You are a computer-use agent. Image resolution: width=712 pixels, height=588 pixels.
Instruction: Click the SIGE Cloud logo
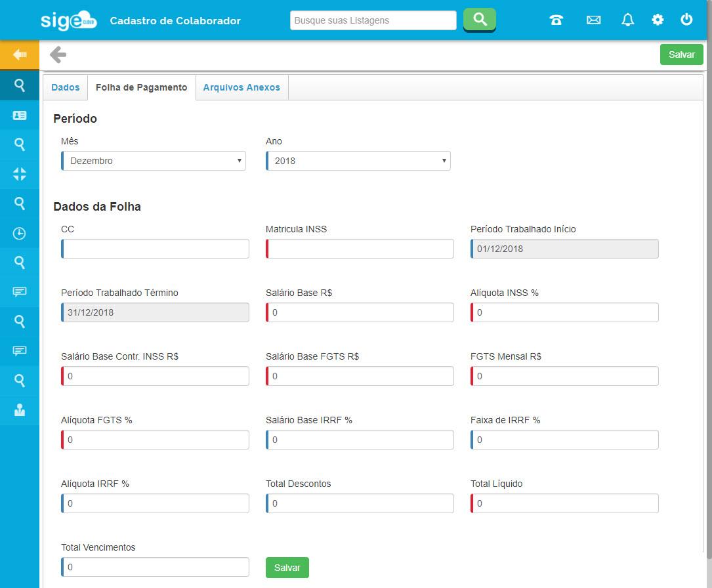point(68,20)
